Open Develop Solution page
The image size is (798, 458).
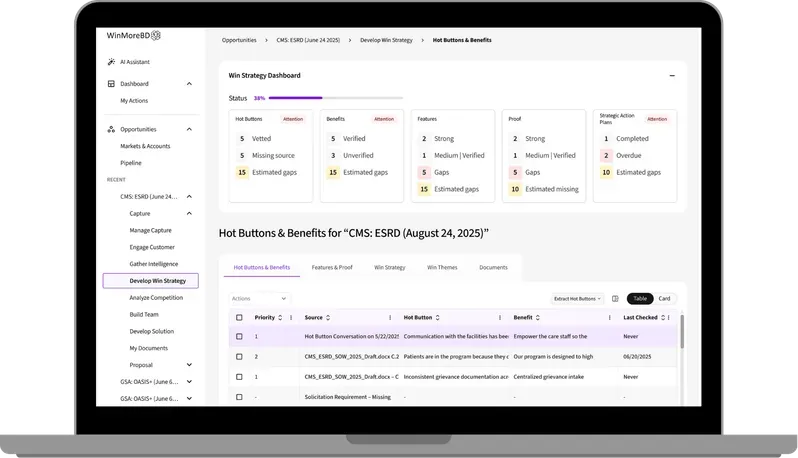tap(152, 331)
